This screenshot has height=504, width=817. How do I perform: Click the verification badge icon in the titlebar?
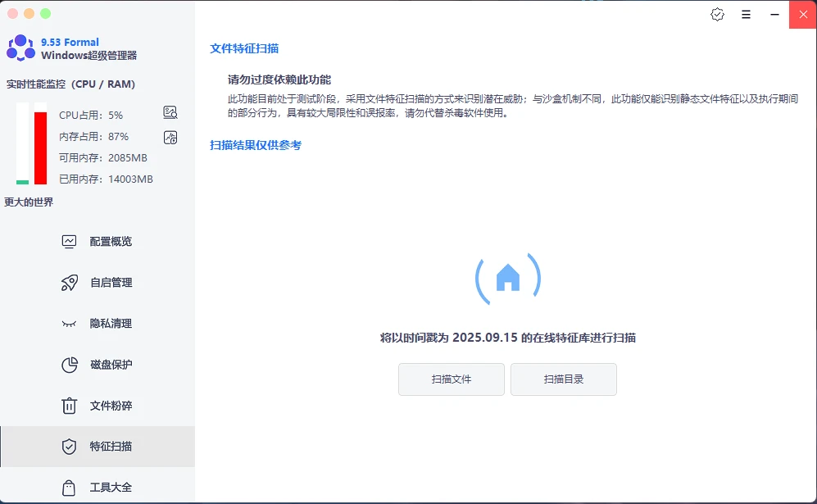[x=717, y=14]
